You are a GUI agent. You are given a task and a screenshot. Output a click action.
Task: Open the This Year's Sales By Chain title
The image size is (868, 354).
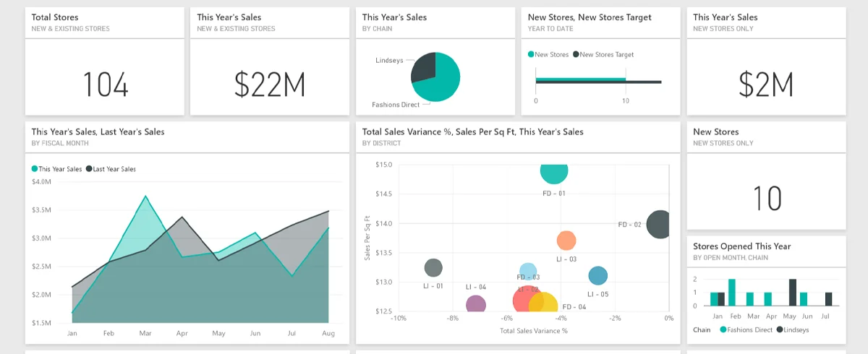394,17
